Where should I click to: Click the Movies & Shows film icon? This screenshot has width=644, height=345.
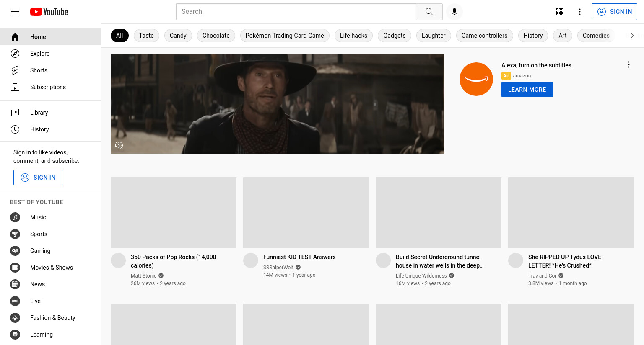[x=15, y=268]
